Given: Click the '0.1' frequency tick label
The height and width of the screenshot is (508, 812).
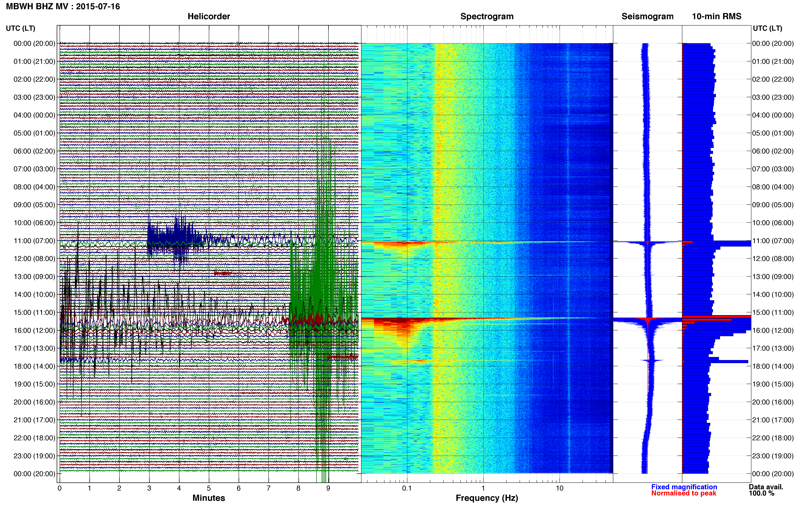Looking at the screenshot, I should pos(407,488).
